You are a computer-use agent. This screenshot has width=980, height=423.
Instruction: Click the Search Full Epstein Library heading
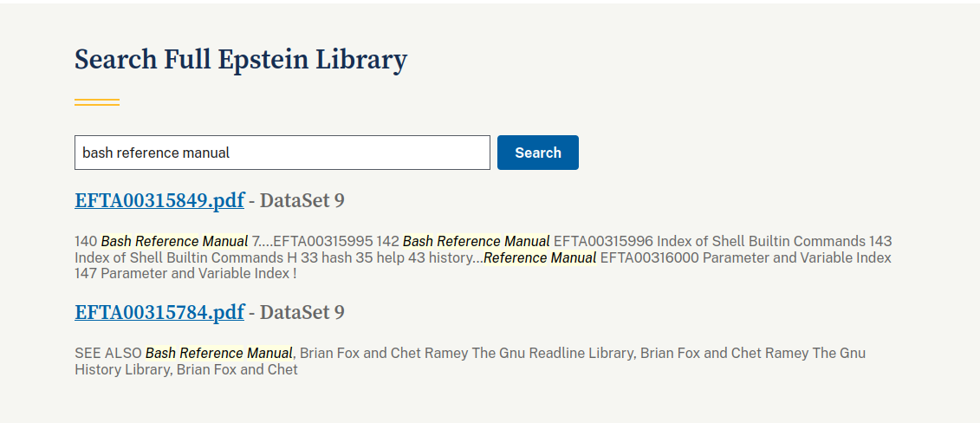[241, 60]
